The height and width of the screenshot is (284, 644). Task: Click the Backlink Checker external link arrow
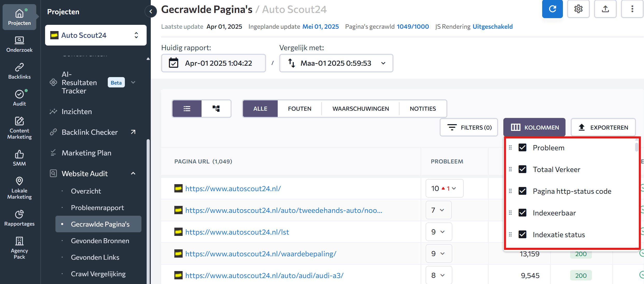133,132
